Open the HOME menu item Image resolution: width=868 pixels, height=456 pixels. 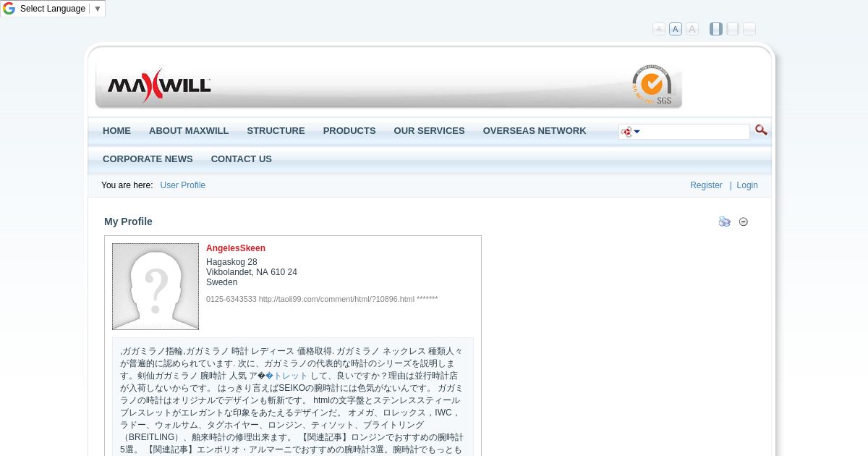pyautogui.click(x=116, y=131)
